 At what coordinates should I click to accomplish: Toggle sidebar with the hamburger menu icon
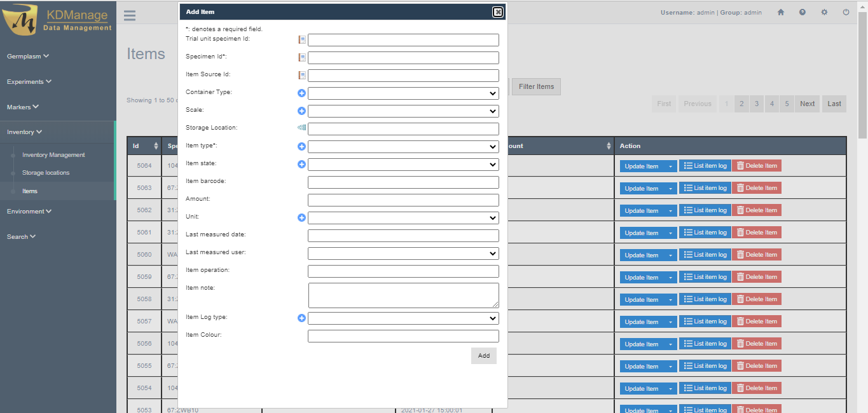tap(130, 16)
